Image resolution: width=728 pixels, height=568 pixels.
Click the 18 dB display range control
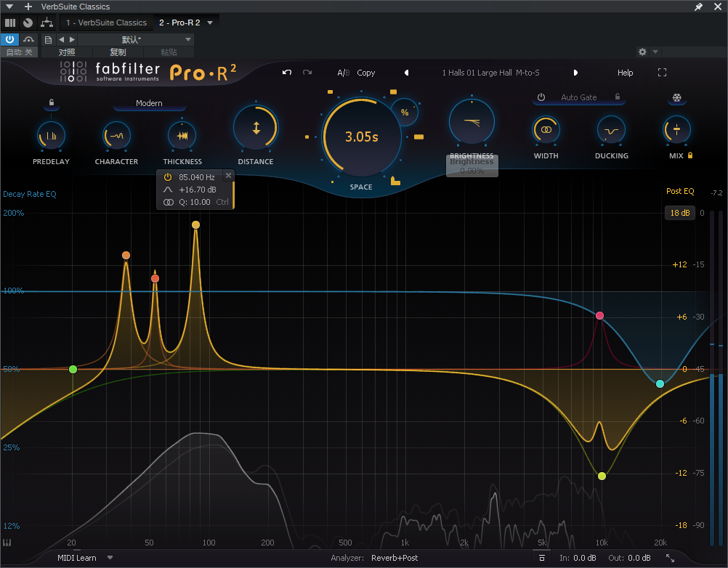pos(679,212)
